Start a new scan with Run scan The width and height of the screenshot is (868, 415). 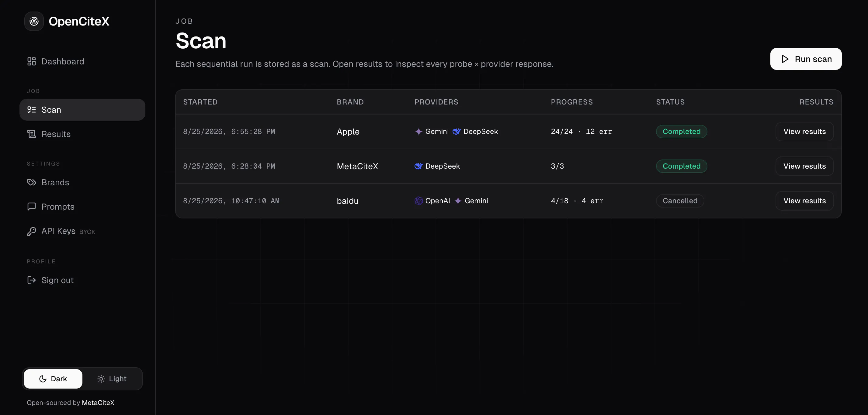806,59
